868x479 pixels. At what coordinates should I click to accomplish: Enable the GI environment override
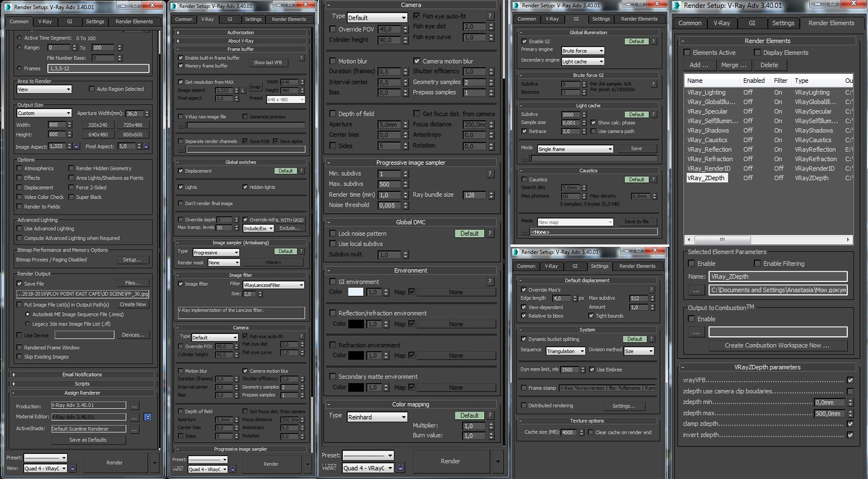click(x=333, y=281)
